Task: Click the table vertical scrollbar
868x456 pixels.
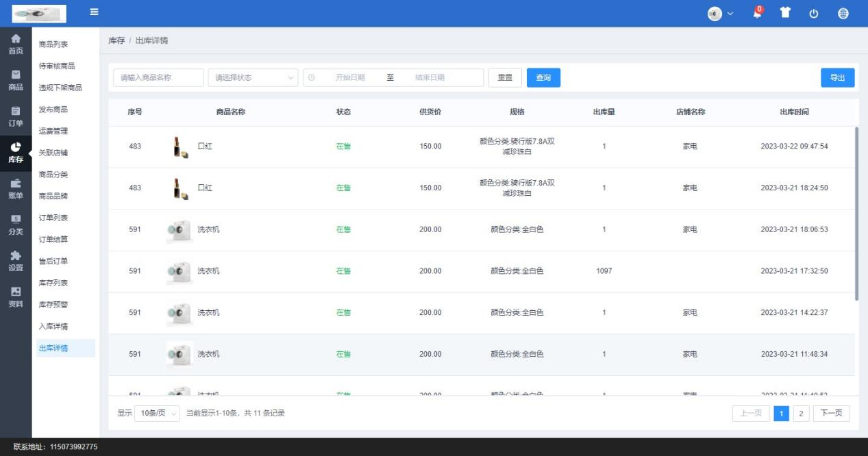Action: tap(856, 213)
